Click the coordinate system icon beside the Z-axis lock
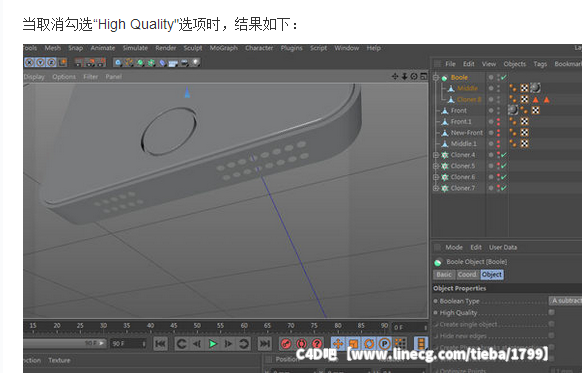Image resolution: width=582 pixels, height=373 pixels. click(62, 62)
